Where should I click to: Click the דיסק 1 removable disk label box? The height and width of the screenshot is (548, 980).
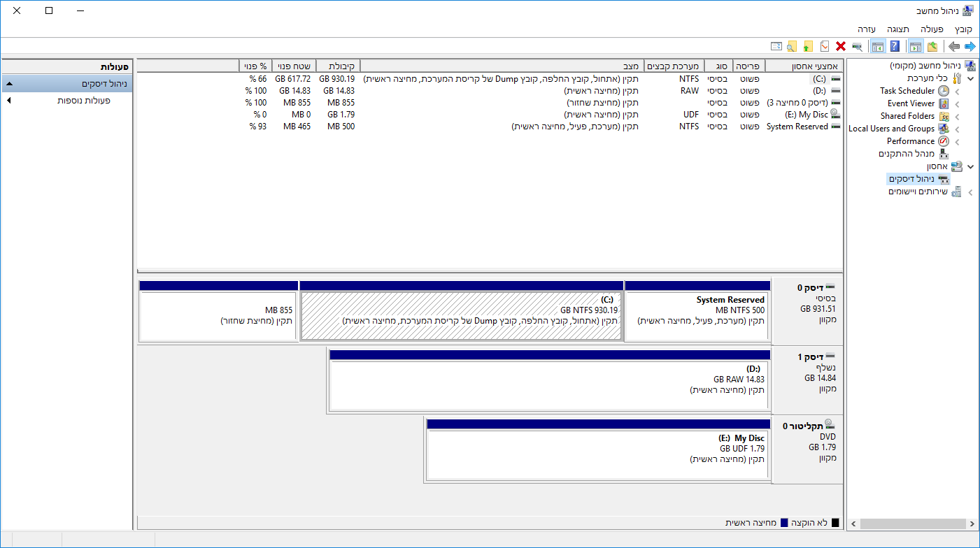click(808, 381)
